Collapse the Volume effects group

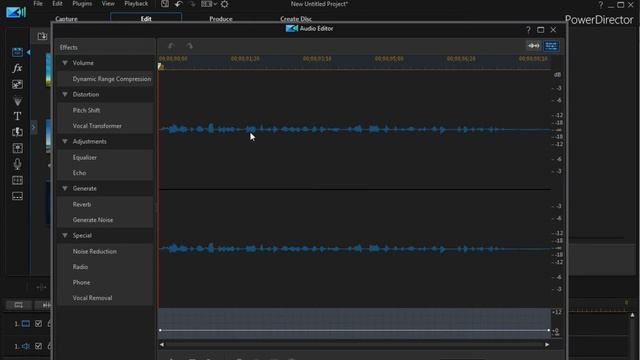[65, 63]
